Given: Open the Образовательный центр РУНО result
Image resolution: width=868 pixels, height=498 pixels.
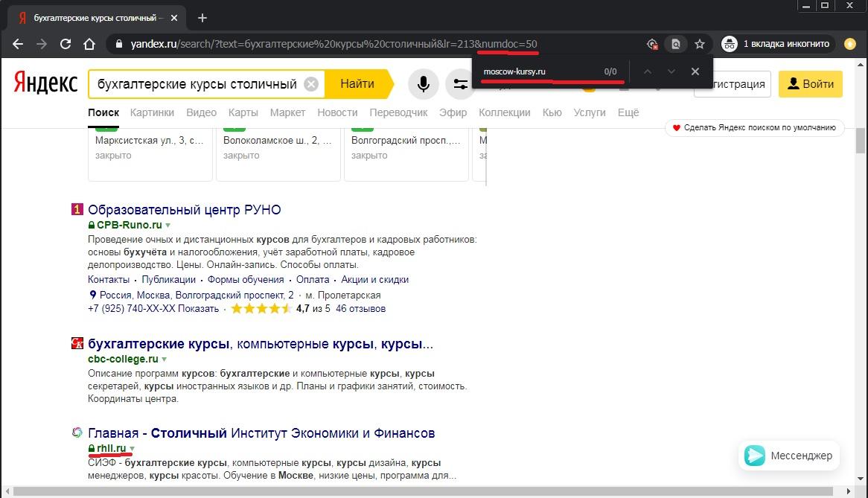Looking at the screenshot, I should point(185,210).
